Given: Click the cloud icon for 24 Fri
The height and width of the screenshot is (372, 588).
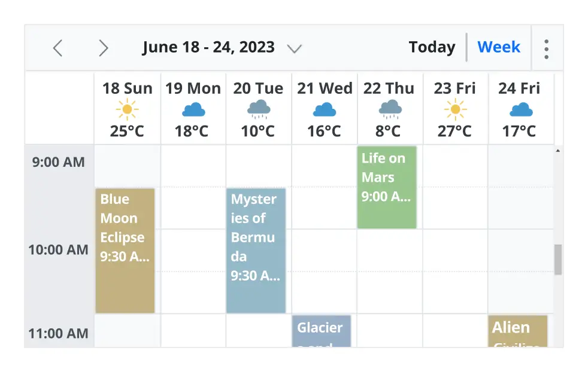Looking at the screenshot, I should [x=521, y=110].
